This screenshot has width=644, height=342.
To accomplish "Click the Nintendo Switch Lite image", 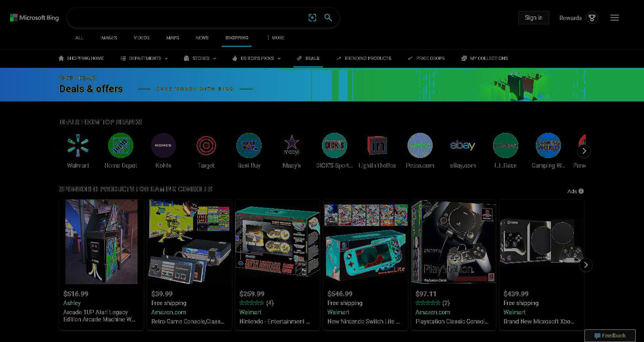I will pos(366,242).
